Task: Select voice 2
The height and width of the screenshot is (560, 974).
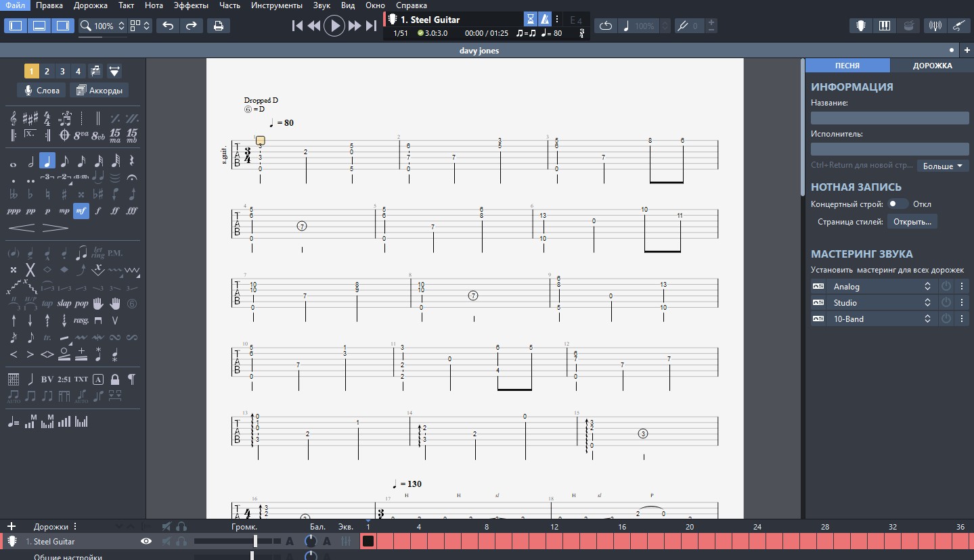Action: tap(47, 71)
